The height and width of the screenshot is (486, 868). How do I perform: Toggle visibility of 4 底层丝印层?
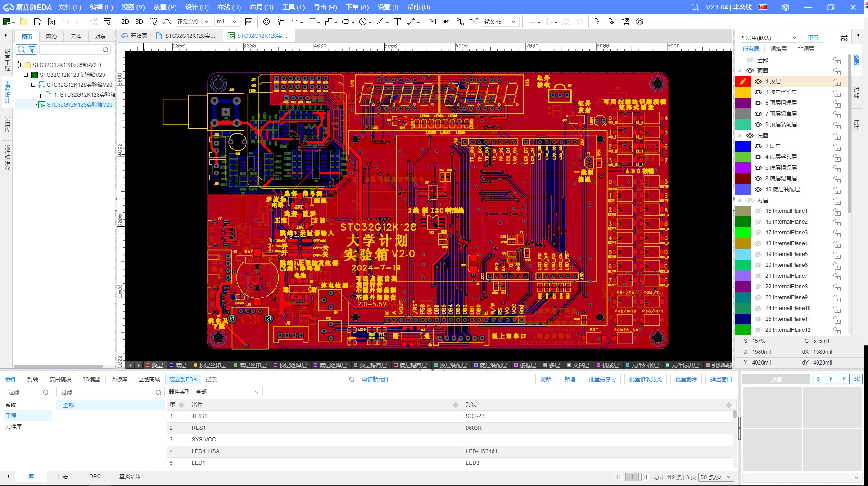pos(758,157)
